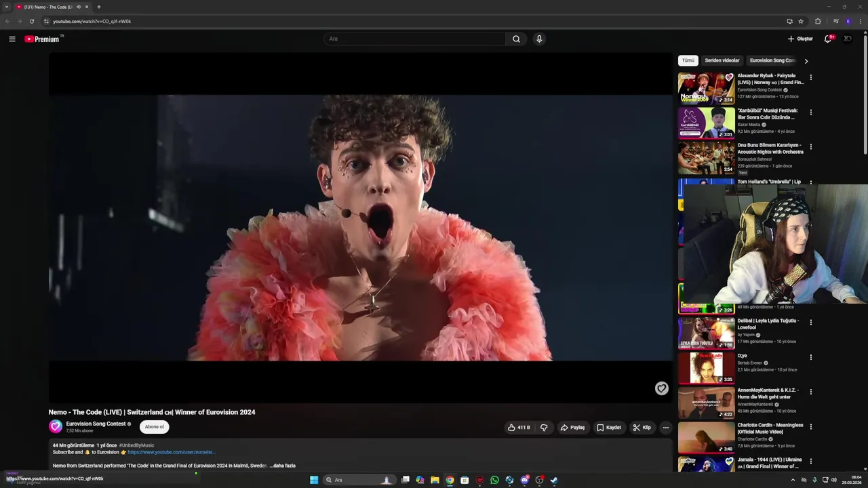
Task: Open the YouTube hamburger guide menu
Action: (12, 39)
